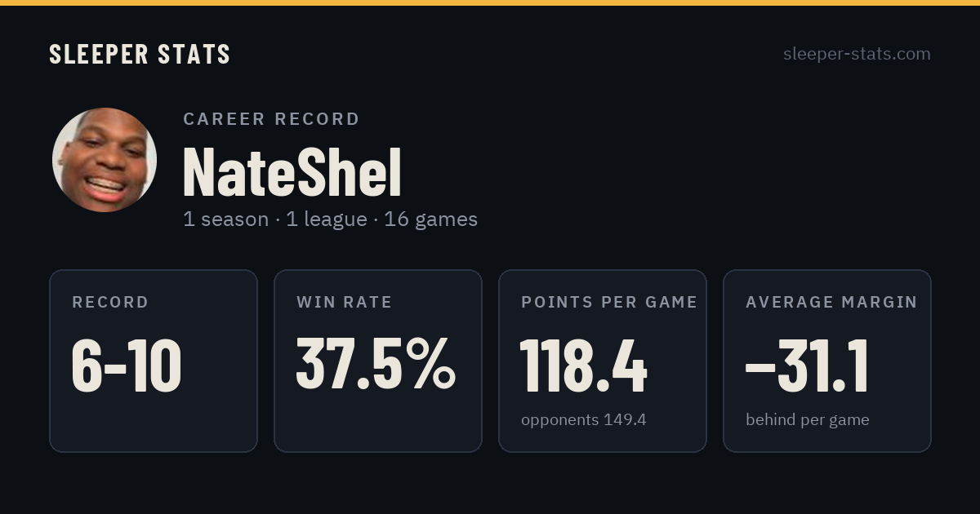
Task: Click the NateShel profile avatar photo
Action: [x=105, y=160]
